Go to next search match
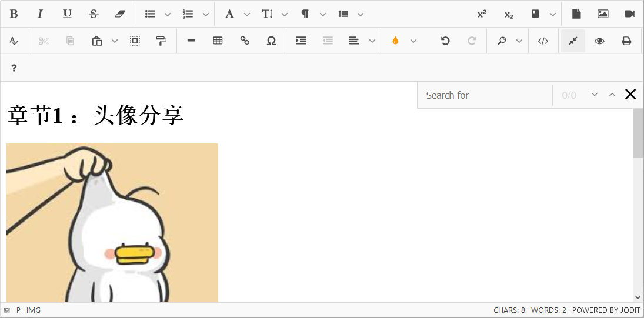 (x=595, y=95)
